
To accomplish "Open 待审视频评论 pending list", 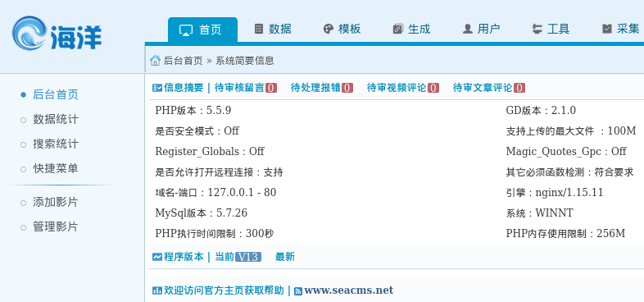I will tap(397, 88).
